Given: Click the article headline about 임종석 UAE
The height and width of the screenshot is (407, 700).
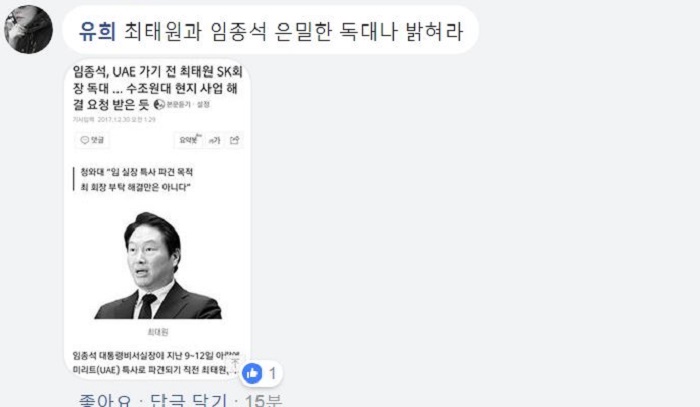Looking at the screenshot, I should pos(157,87).
